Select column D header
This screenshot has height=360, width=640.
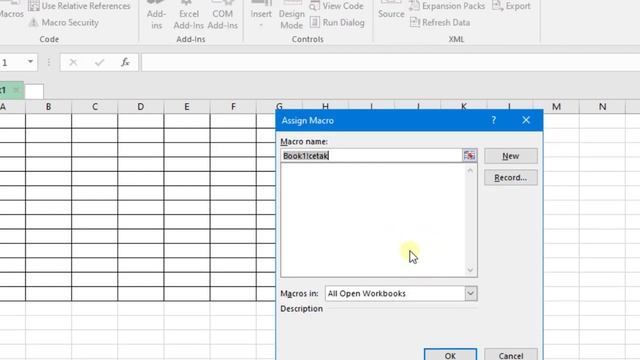tap(141, 107)
